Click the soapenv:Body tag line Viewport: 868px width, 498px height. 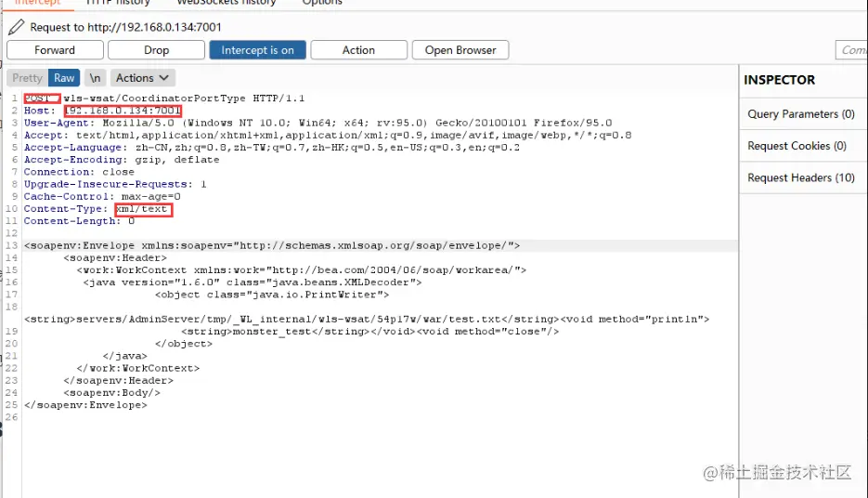pos(111,393)
